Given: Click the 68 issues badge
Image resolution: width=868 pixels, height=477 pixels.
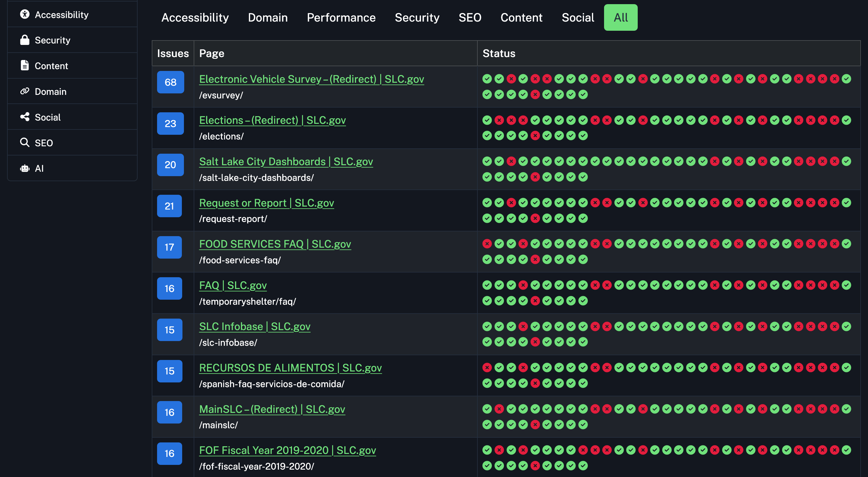Looking at the screenshot, I should pyautogui.click(x=171, y=82).
